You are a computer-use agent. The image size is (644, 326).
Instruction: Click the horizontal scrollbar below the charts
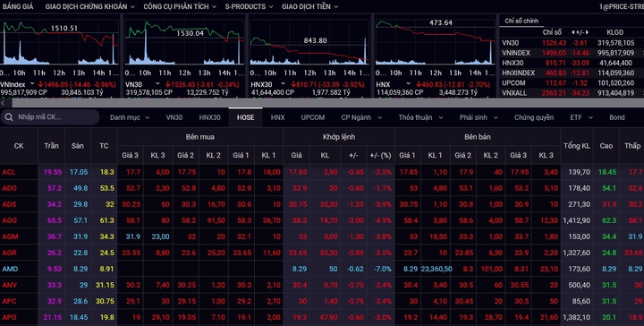(x=328, y=103)
